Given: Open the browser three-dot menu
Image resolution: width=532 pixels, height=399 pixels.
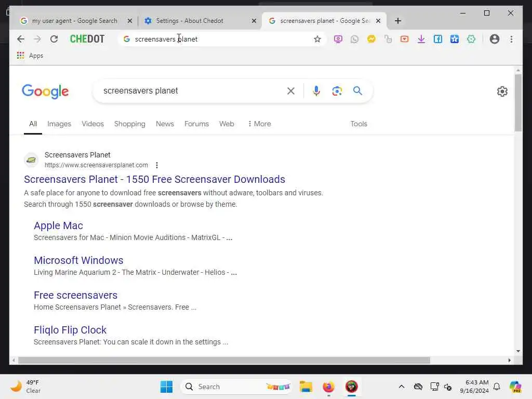Looking at the screenshot, I should [511, 39].
